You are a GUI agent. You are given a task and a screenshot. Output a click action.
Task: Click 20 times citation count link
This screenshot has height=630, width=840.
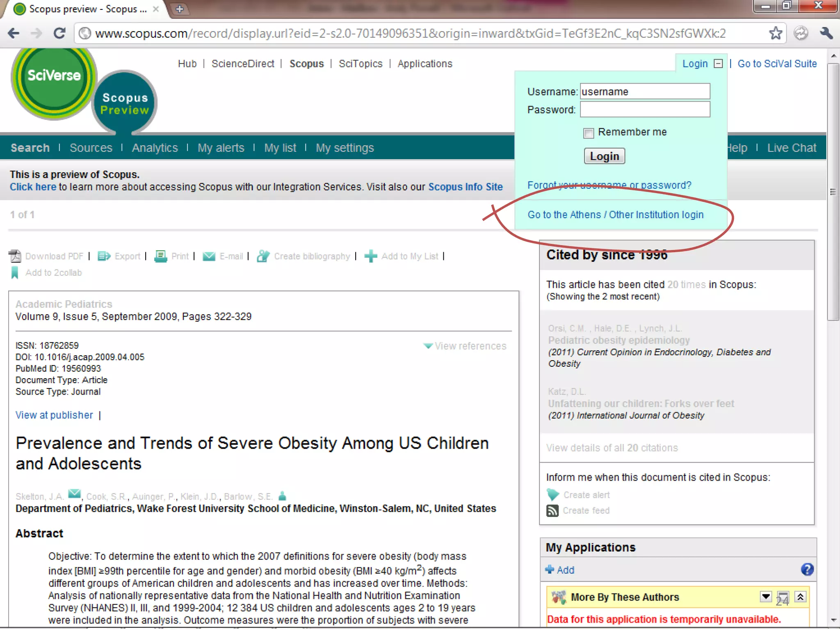pos(686,285)
